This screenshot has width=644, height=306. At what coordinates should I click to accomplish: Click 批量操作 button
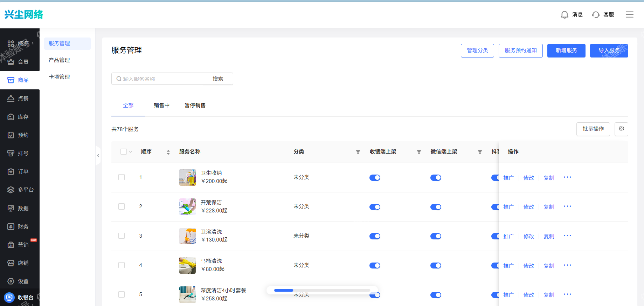(593, 129)
